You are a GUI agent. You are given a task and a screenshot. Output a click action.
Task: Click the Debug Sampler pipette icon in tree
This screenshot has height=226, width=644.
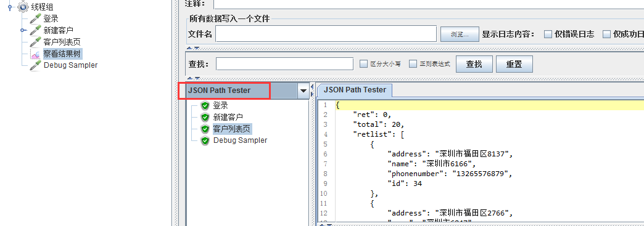pyautogui.click(x=36, y=65)
